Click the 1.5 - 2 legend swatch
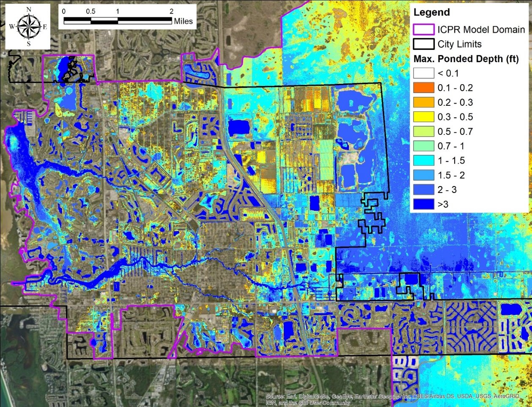Screen dimensions: 532x407 (x=424, y=175)
